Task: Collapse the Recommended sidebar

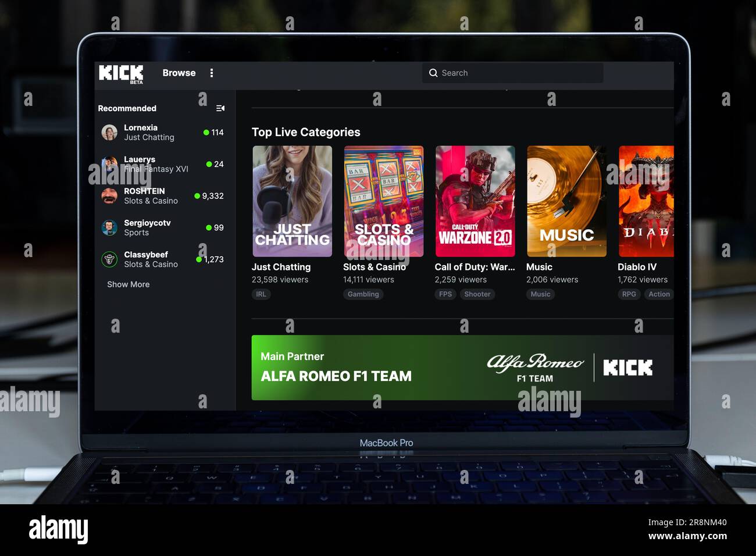Action: click(220, 108)
